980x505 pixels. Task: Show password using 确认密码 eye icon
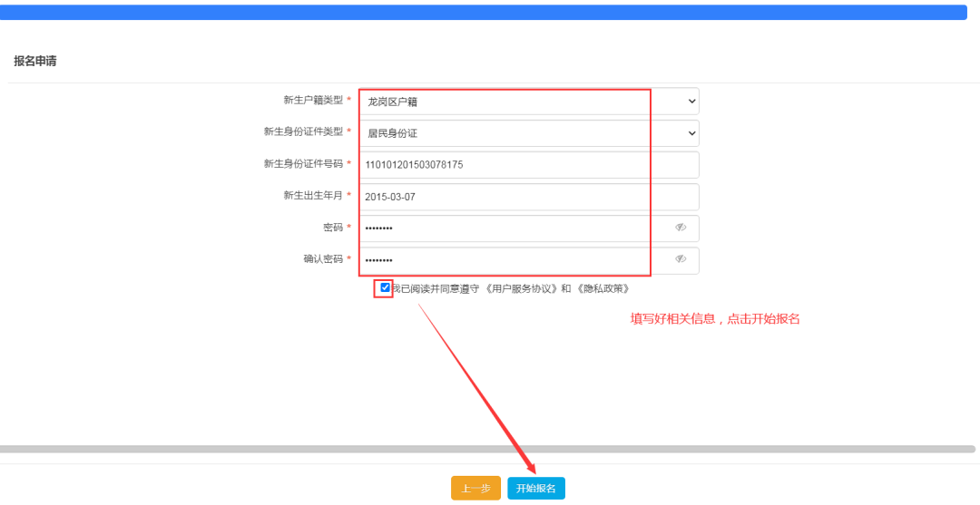(x=681, y=259)
